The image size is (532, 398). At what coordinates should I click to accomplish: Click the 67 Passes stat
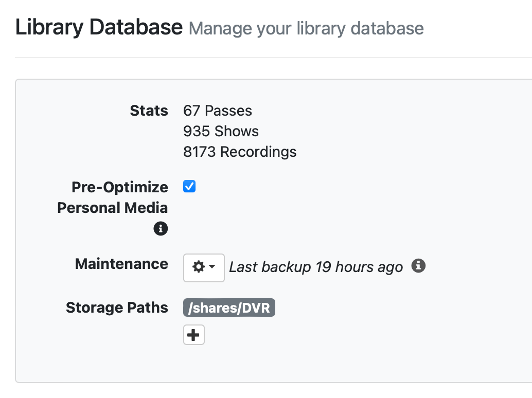tap(218, 111)
